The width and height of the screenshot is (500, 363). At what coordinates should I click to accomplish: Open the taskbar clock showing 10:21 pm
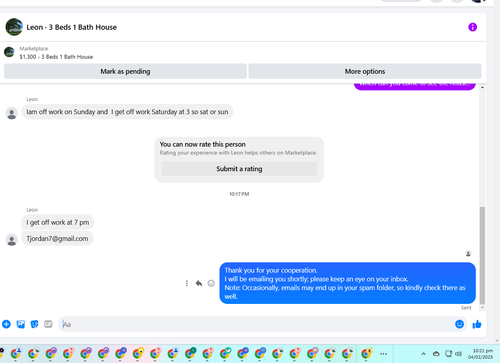(x=480, y=354)
